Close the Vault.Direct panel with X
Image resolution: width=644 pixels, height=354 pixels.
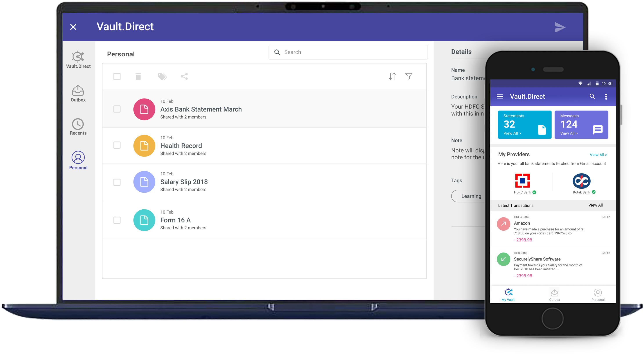click(73, 27)
